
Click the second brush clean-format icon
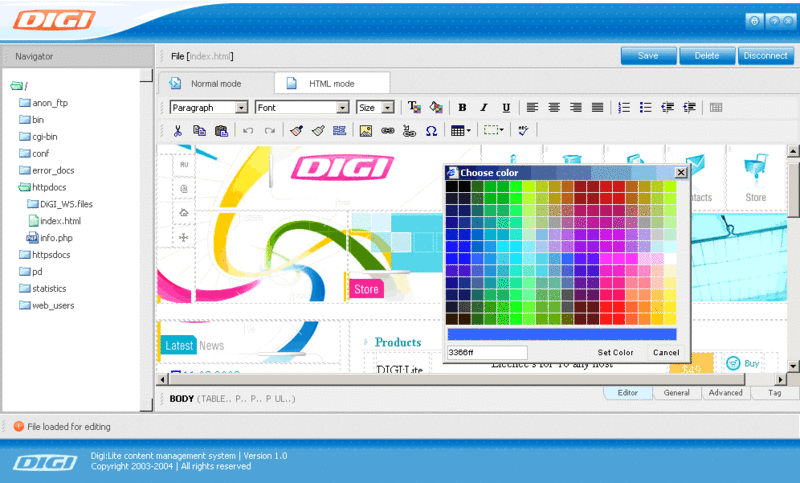click(x=318, y=131)
